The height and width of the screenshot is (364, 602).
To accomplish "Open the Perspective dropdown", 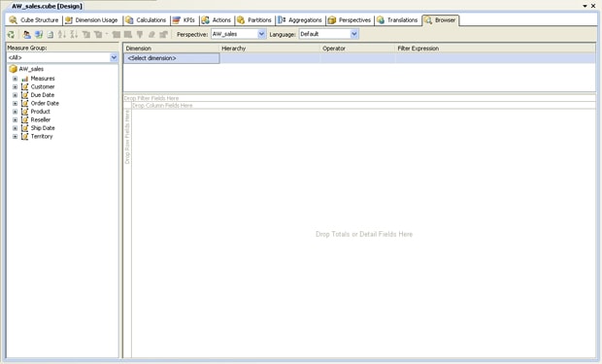I will [x=261, y=34].
